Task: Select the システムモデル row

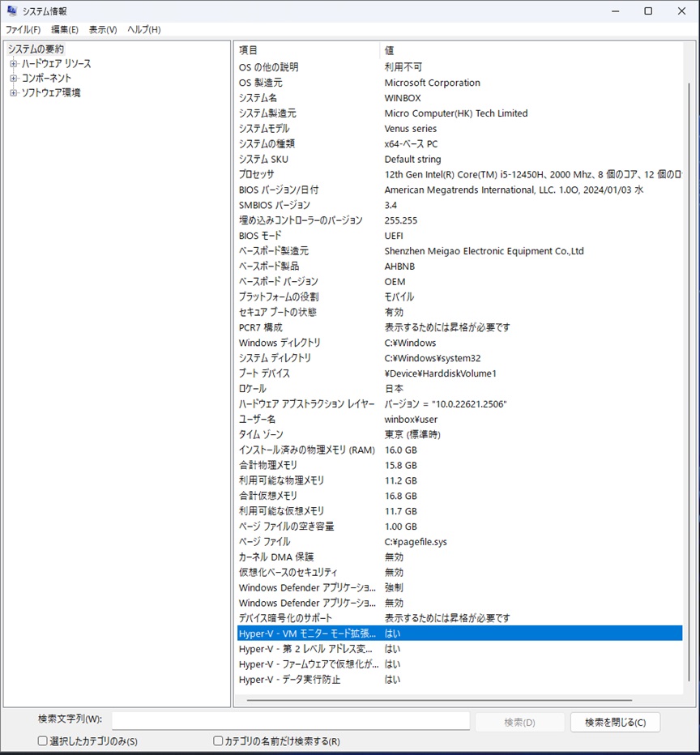Action: 459,129
